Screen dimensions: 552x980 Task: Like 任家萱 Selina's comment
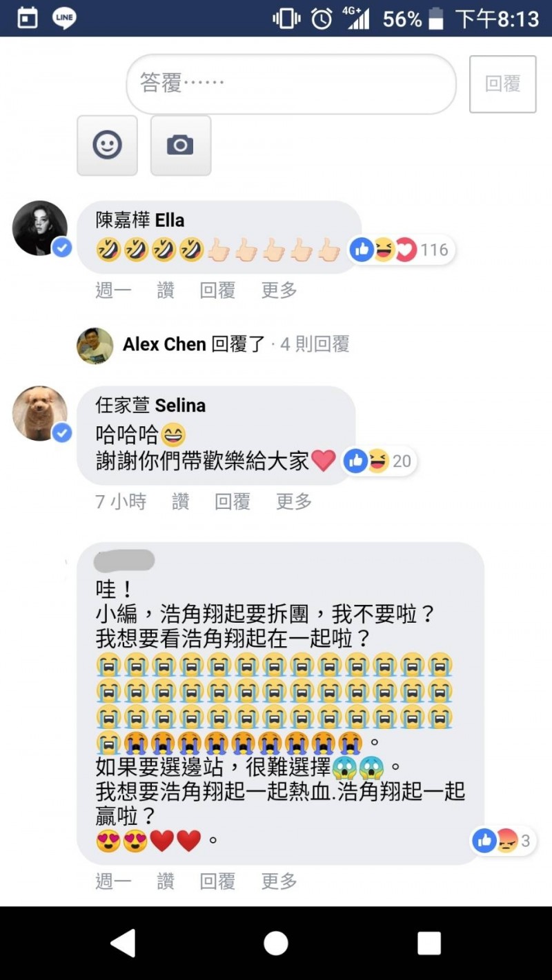[181, 501]
